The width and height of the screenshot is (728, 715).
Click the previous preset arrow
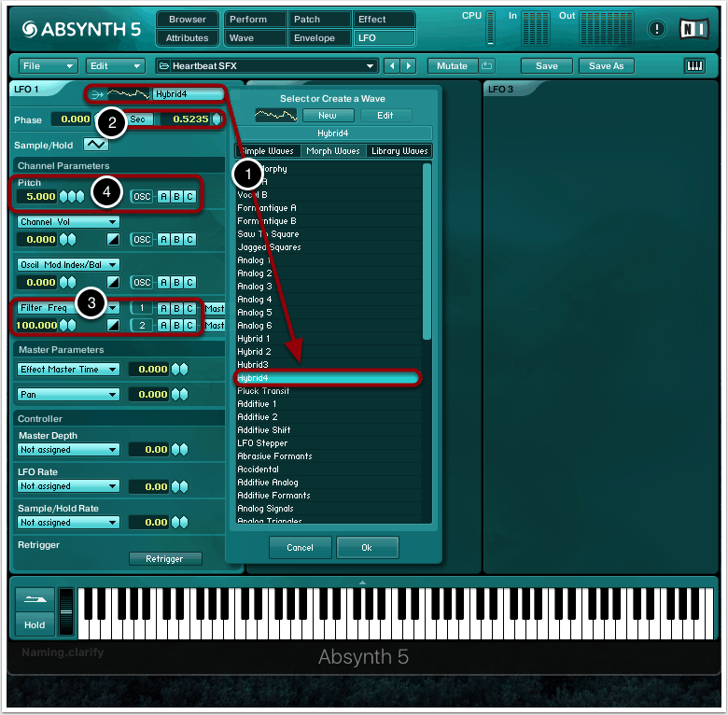[392, 66]
